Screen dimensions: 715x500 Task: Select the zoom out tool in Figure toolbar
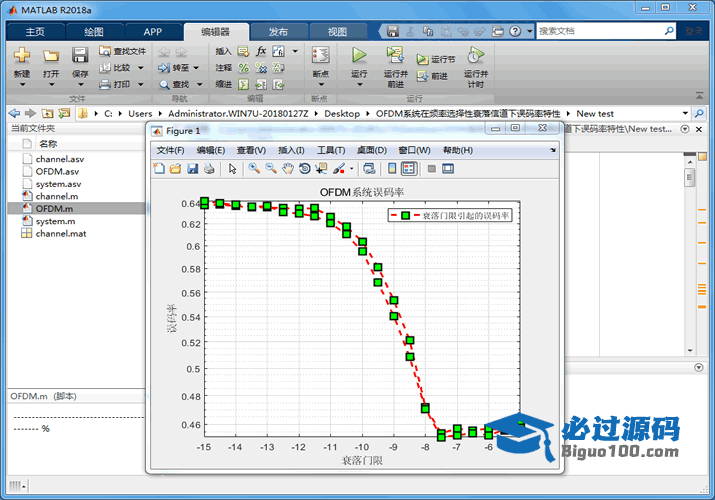(x=271, y=169)
